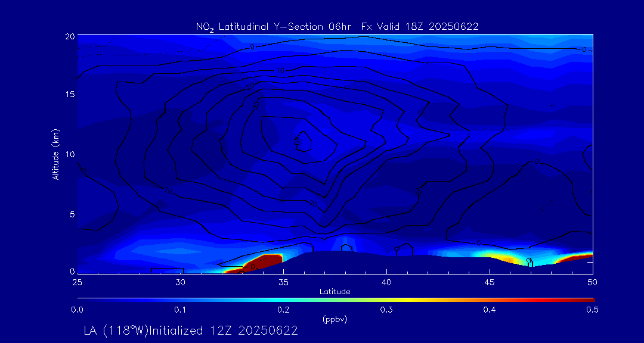The width and height of the screenshot is (644, 343).
Task: Click the color bar tick label "0.4"
Action: click(490, 310)
